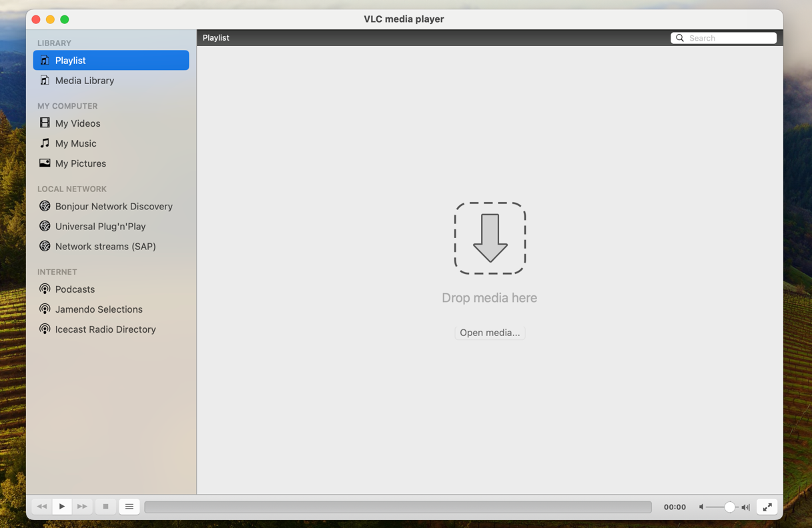The image size is (812, 528).
Task: Select Playlist in the sidebar
Action: [x=111, y=61]
